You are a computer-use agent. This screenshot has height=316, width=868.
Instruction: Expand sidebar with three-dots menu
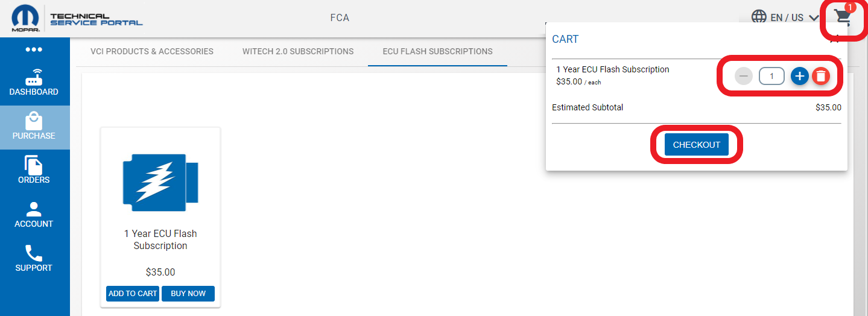(x=34, y=49)
